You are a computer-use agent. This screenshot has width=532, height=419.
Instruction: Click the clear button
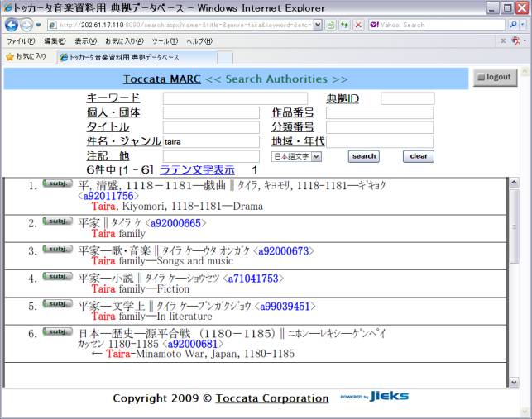pos(419,156)
